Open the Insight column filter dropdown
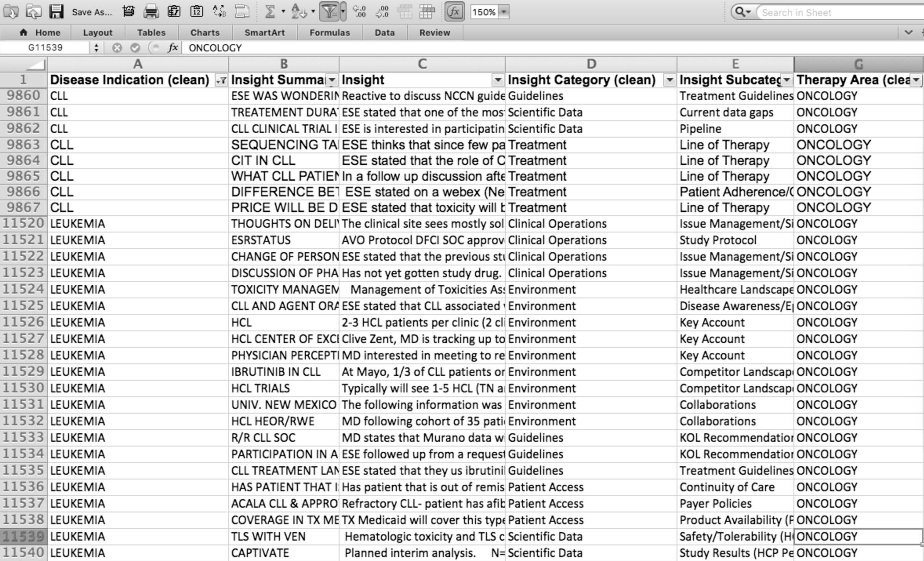The height and width of the screenshot is (561, 924). [x=498, y=81]
